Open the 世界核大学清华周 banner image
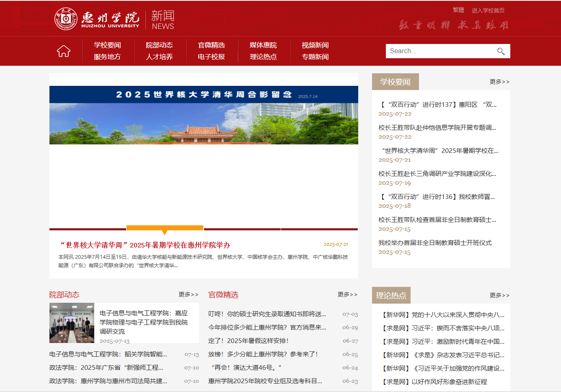This screenshot has height=392, width=561. coord(204,115)
